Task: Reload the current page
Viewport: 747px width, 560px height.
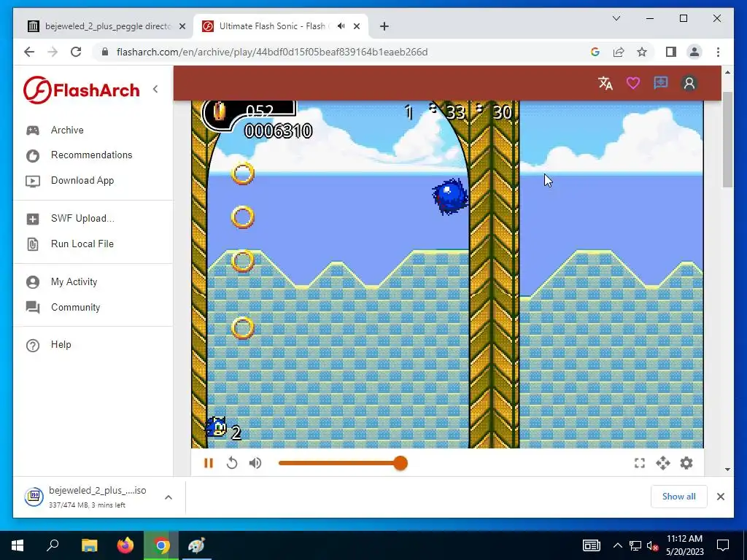Action: pyautogui.click(x=76, y=52)
